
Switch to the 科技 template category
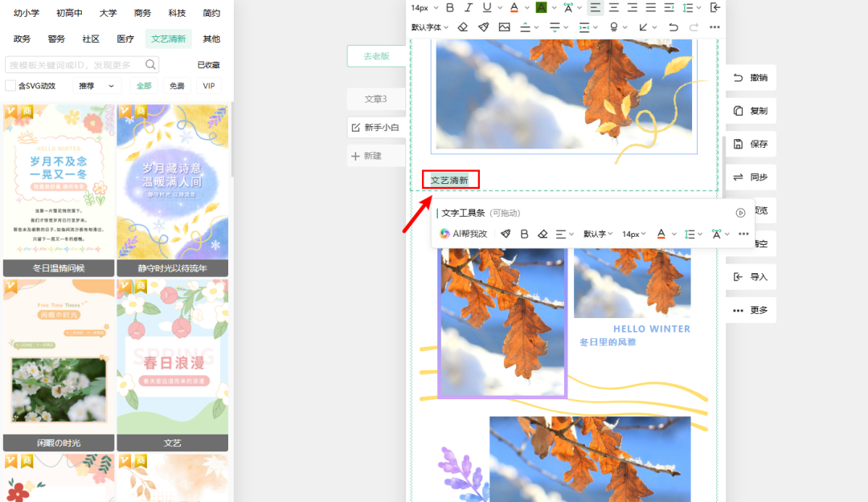[177, 13]
